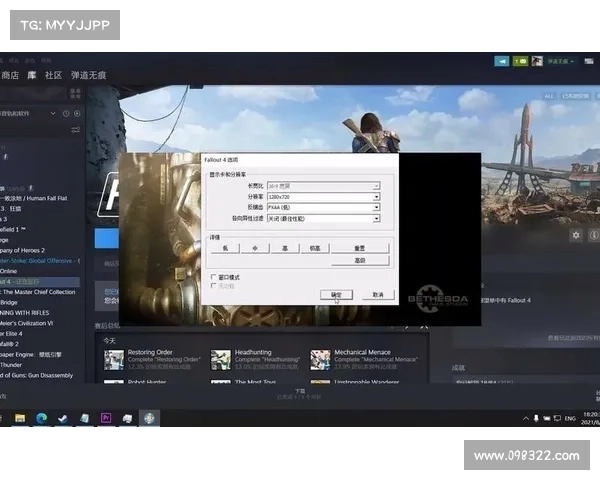Select Counter-Strike: Global Offensive in library
The height and width of the screenshot is (480, 600).
38,261
